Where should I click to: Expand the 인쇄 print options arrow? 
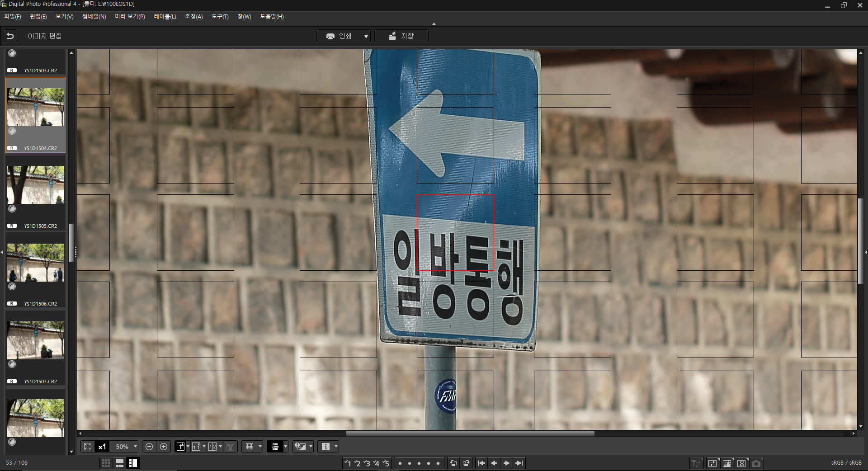pos(366,36)
